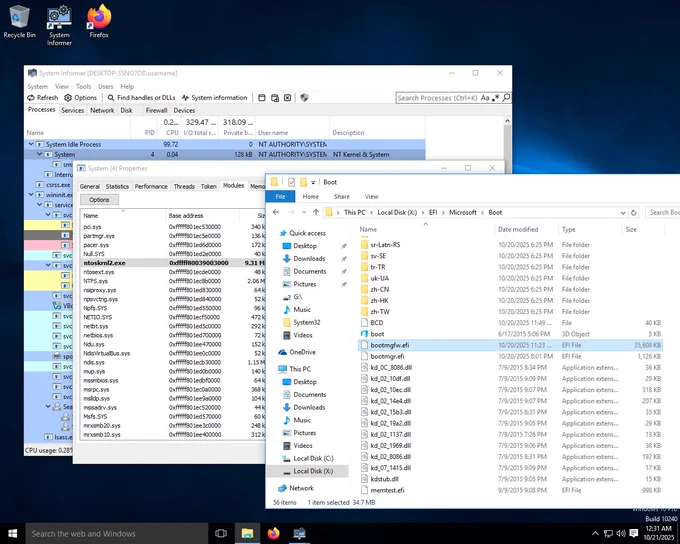The image size is (680, 544).
Task: Switch to the Firewall tab
Action: pos(156,110)
